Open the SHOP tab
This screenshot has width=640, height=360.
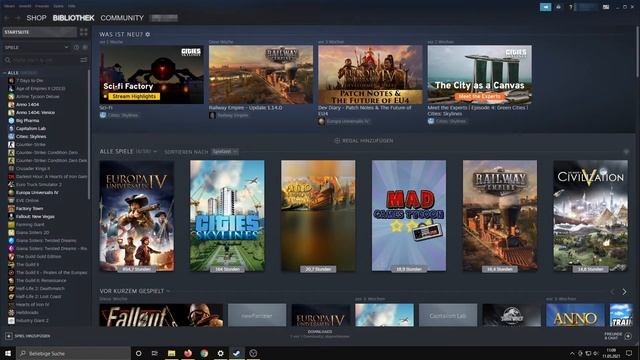coord(36,18)
